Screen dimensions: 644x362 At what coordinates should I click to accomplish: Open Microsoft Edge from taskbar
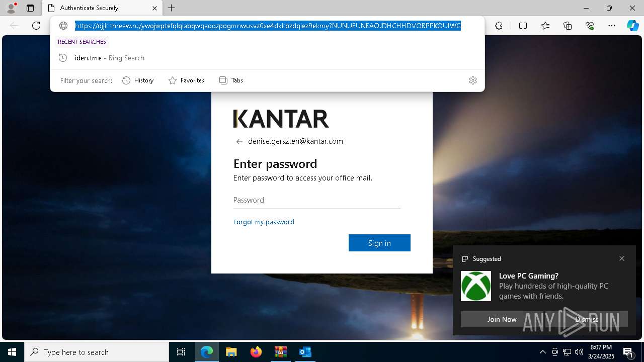(x=207, y=352)
